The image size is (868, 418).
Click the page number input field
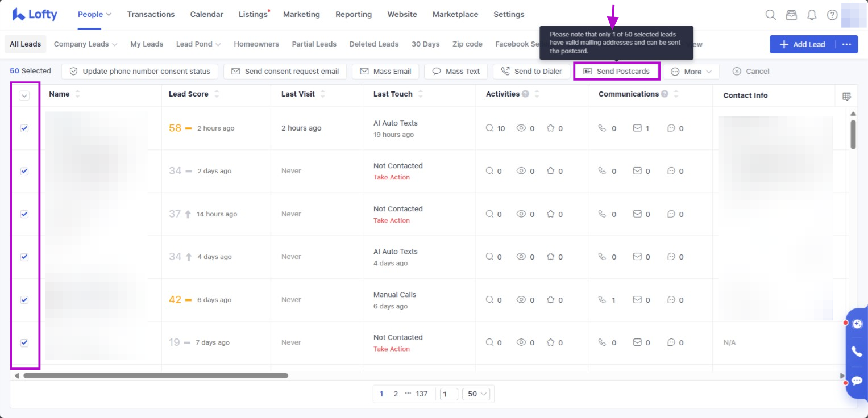tap(448, 394)
